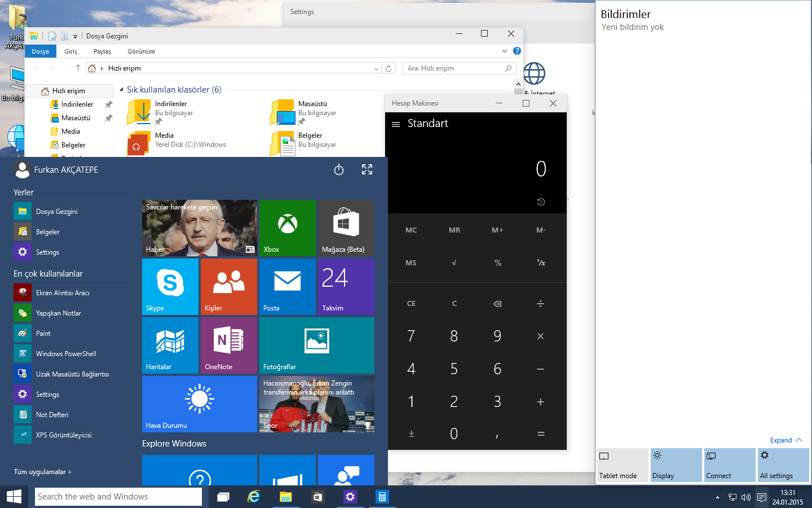Show calculator history
The width and height of the screenshot is (812, 508).
(x=541, y=202)
